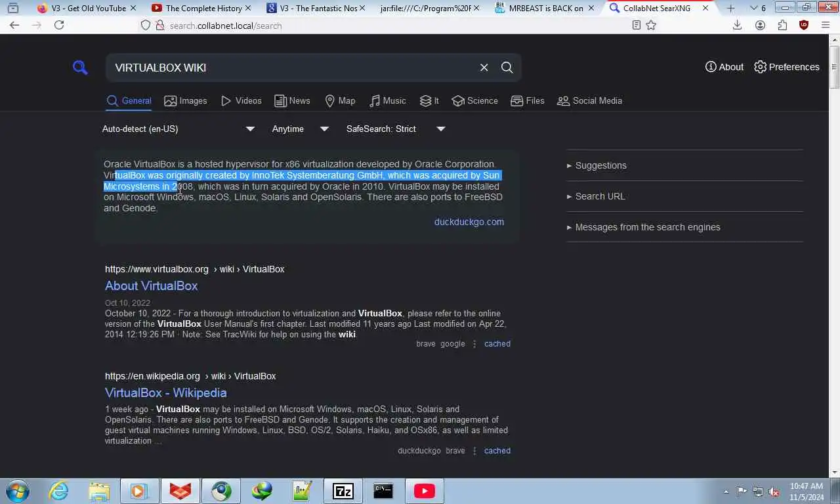Open search Preferences
Viewport: 840px width, 504px height.
click(x=787, y=67)
